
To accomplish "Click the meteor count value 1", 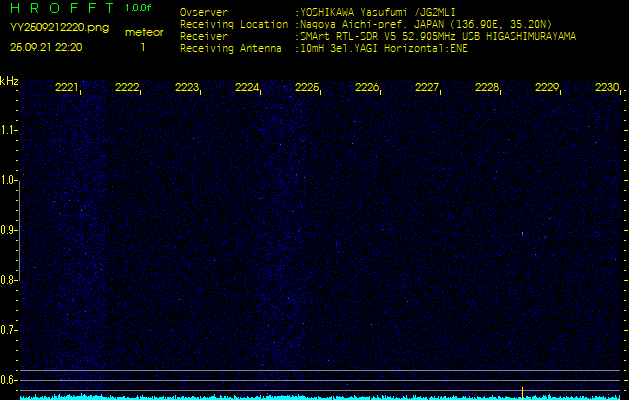I will point(143,47).
